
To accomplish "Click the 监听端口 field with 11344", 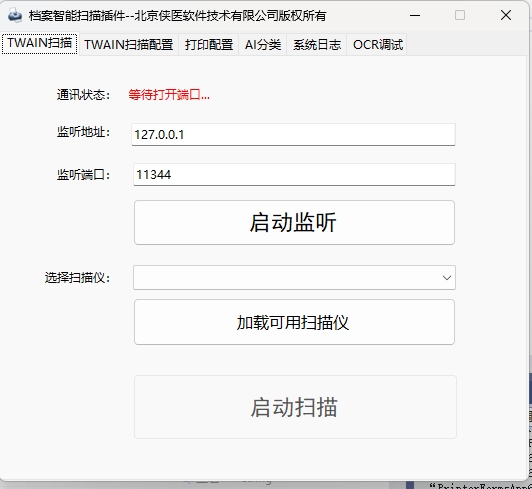I will click(294, 175).
